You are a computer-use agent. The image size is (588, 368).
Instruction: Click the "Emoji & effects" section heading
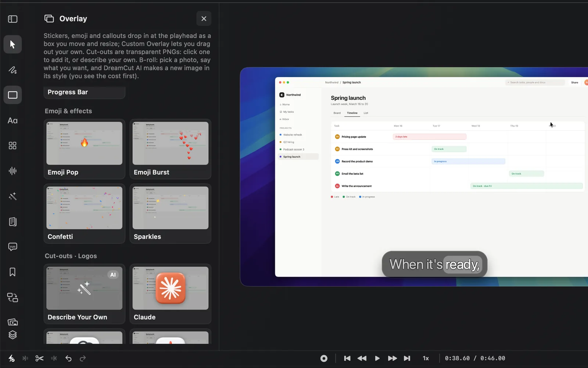click(68, 111)
